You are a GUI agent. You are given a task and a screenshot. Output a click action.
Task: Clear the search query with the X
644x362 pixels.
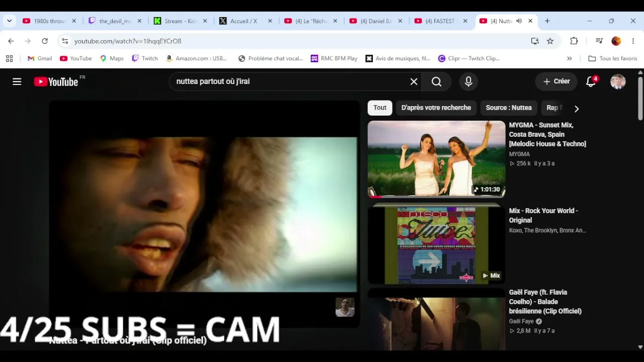(x=414, y=81)
